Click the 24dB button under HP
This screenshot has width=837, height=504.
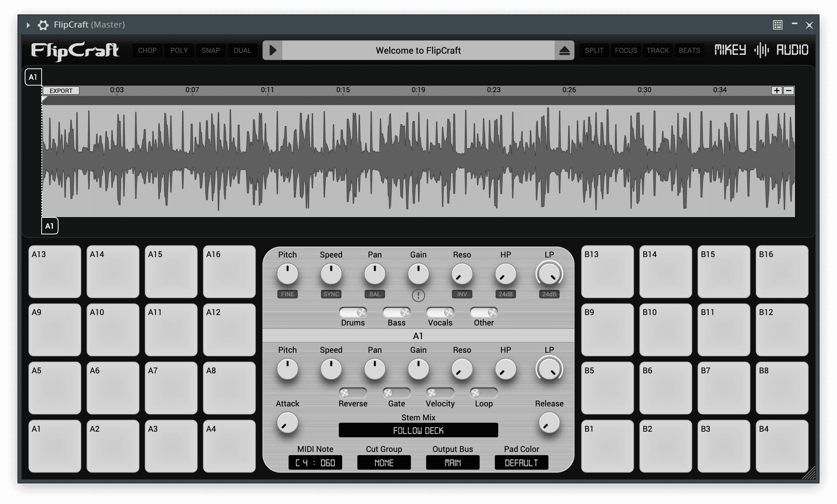tap(505, 294)
